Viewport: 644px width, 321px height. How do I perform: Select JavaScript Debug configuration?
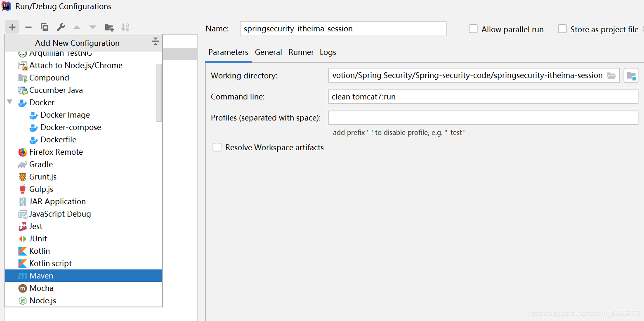coord(83,214)
